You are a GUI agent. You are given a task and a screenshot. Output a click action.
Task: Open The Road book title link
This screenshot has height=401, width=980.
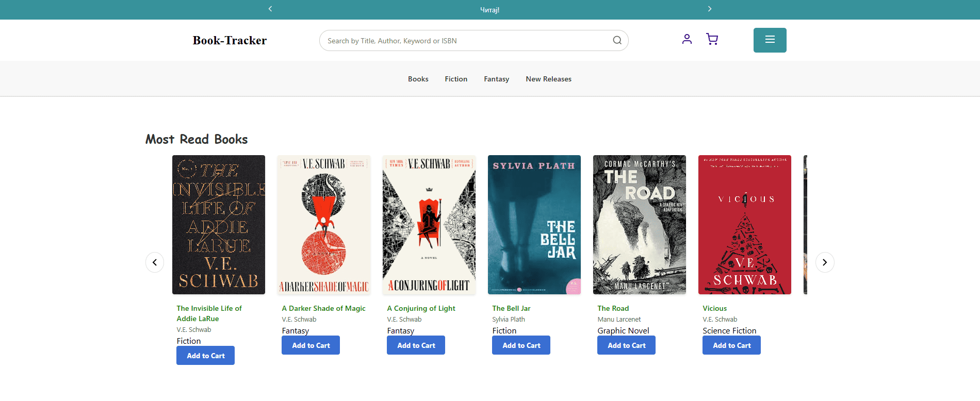pos(613,308)
